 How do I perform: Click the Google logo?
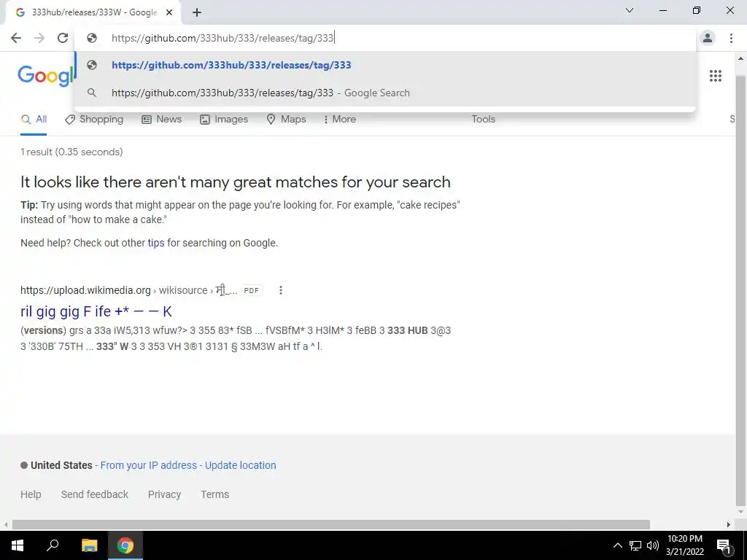click(46, 76)
